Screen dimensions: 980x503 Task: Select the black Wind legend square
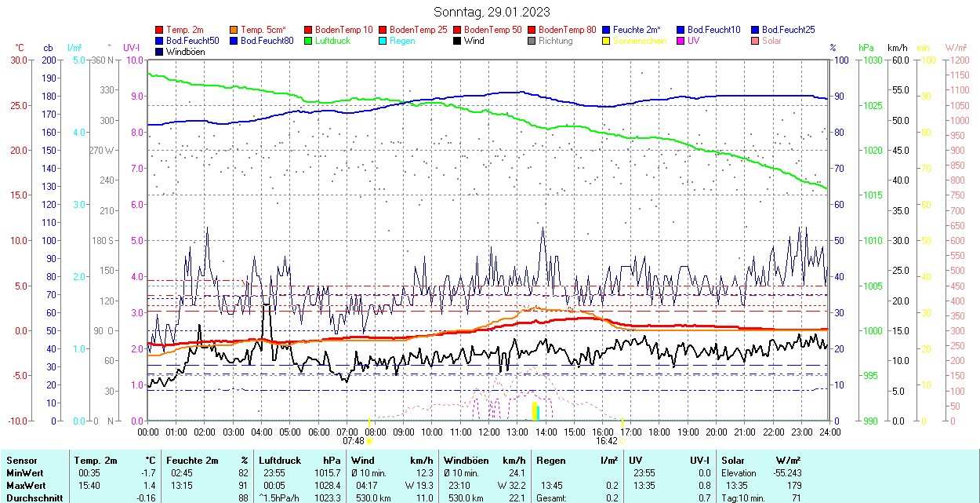(x=457, y=41)
